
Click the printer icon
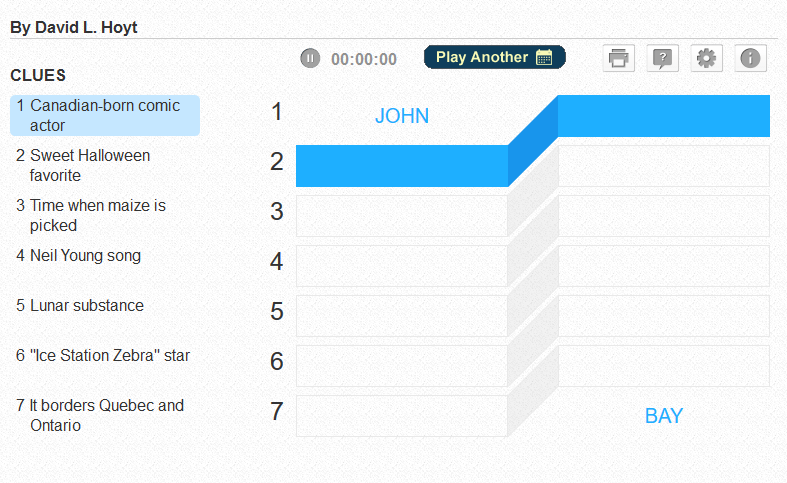(618, 58)
